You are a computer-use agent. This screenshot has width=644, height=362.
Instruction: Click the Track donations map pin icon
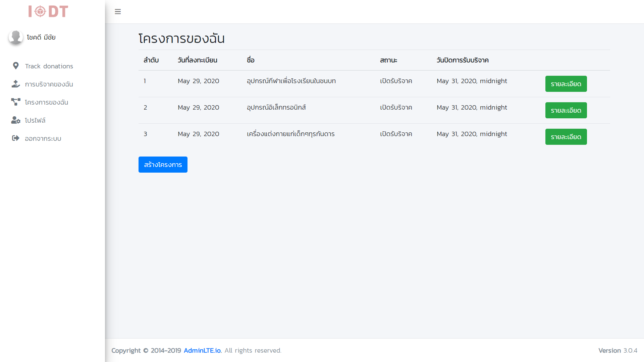click(x=15, y=66)
